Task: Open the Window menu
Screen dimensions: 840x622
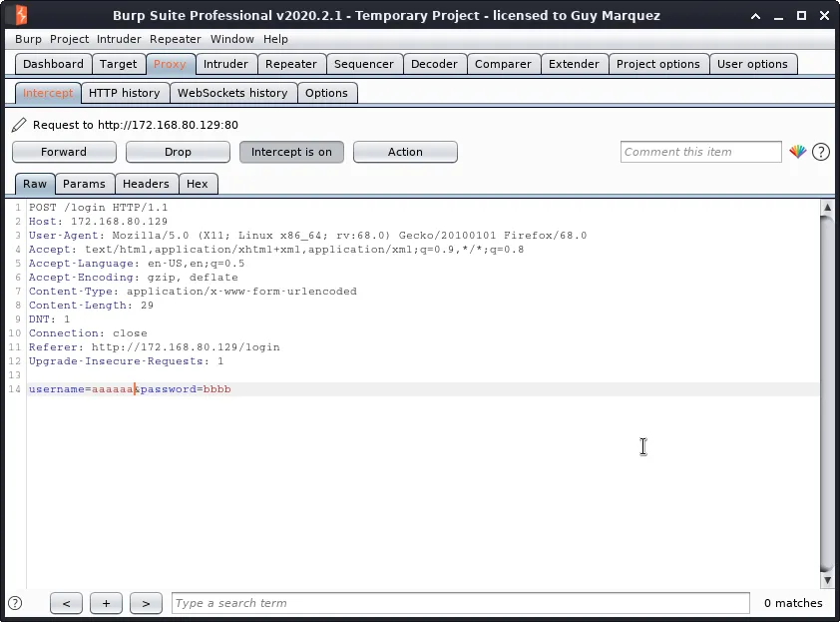Action: click(232, 39)
